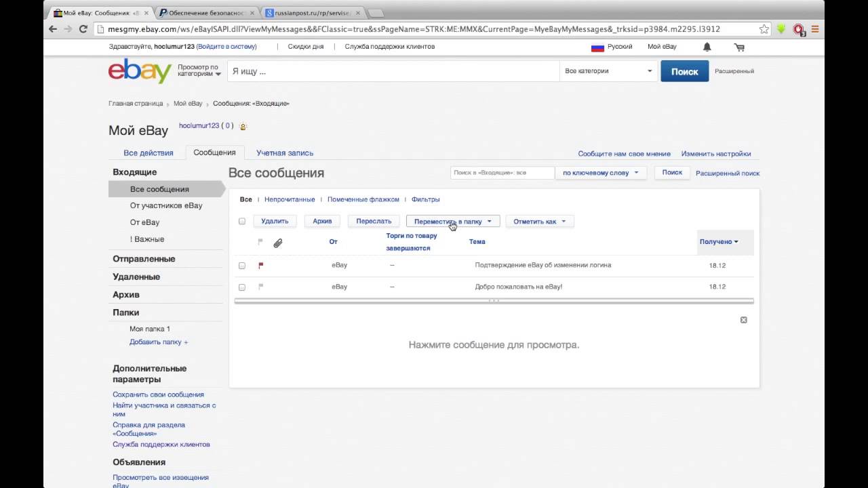Open 'Изменить настройки' link
The image size is (868, 488).
(x=716, y=154)
